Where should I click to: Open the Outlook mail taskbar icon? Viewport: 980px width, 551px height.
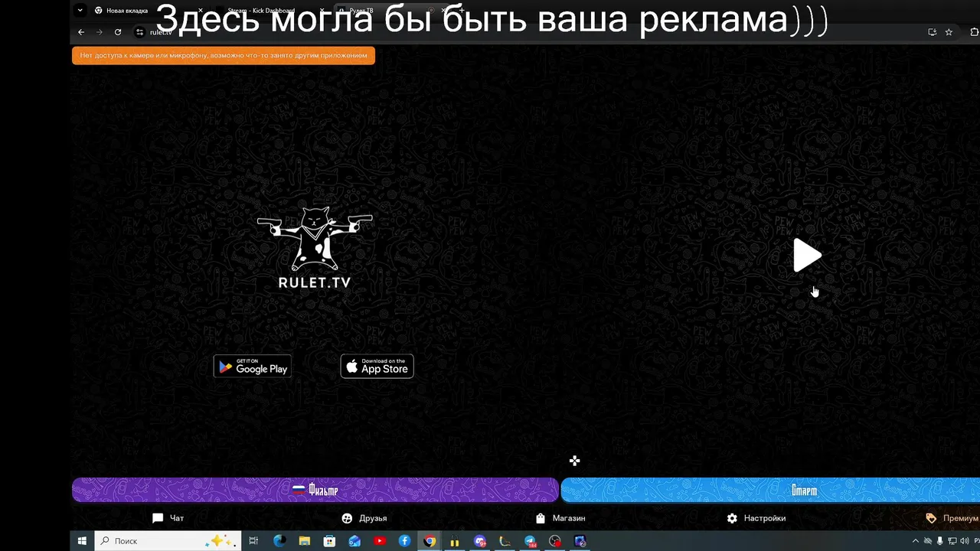pos(354,541)
